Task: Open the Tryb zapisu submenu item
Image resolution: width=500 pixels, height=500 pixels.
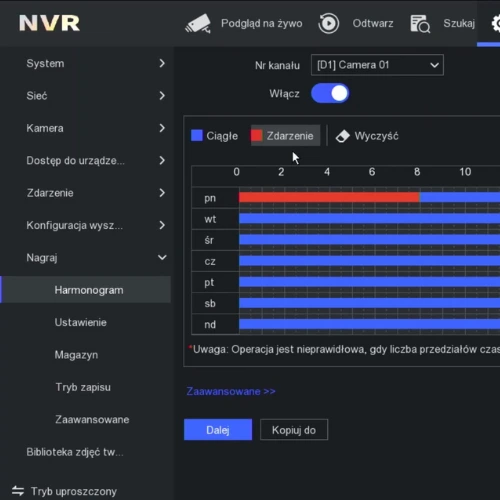Action: pyautogui.click(x=83, y=387)
